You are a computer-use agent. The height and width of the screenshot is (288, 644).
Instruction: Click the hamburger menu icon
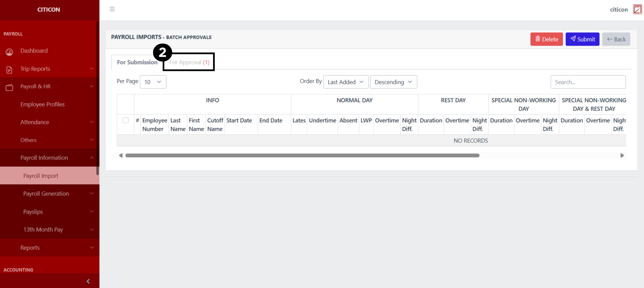[x=112, y=9]
